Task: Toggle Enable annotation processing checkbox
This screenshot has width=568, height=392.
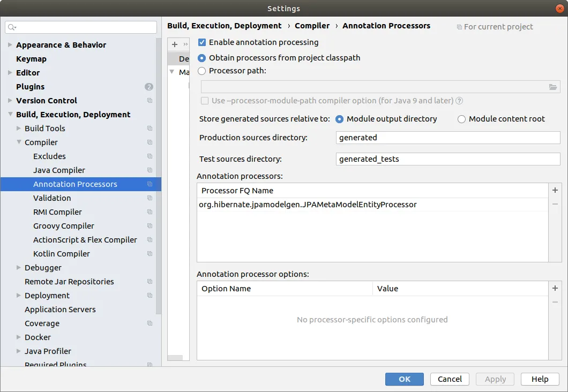Action: point(202,42)
